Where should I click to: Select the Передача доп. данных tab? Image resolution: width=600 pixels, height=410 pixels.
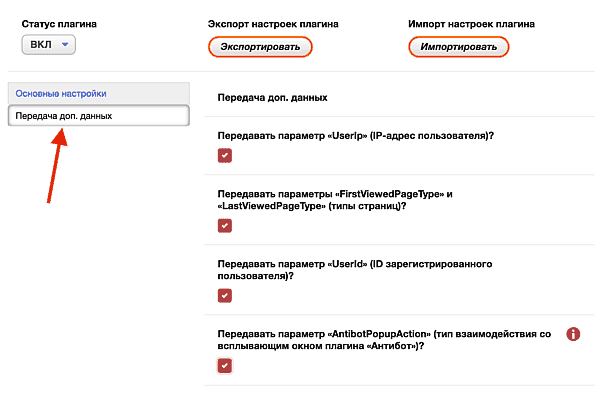[99, 116]
